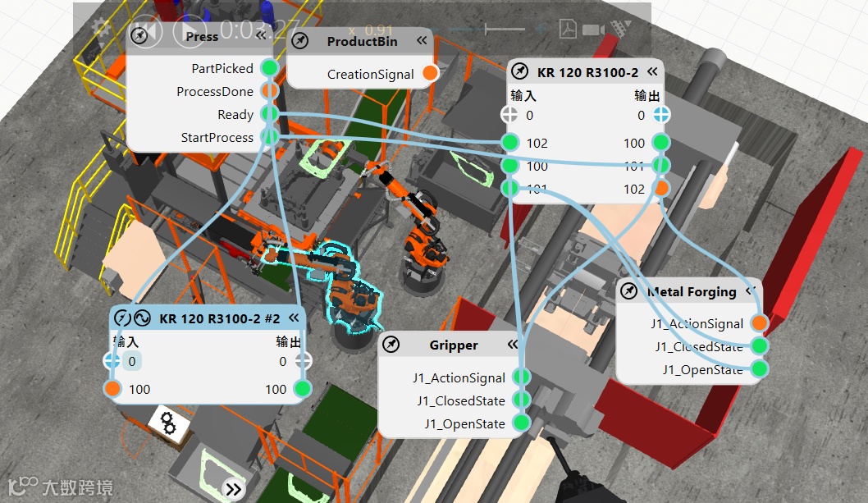Screen dimensions: 868x503
Task: Select input port 101 on KR 120 R3100-2
Action: 509,189
